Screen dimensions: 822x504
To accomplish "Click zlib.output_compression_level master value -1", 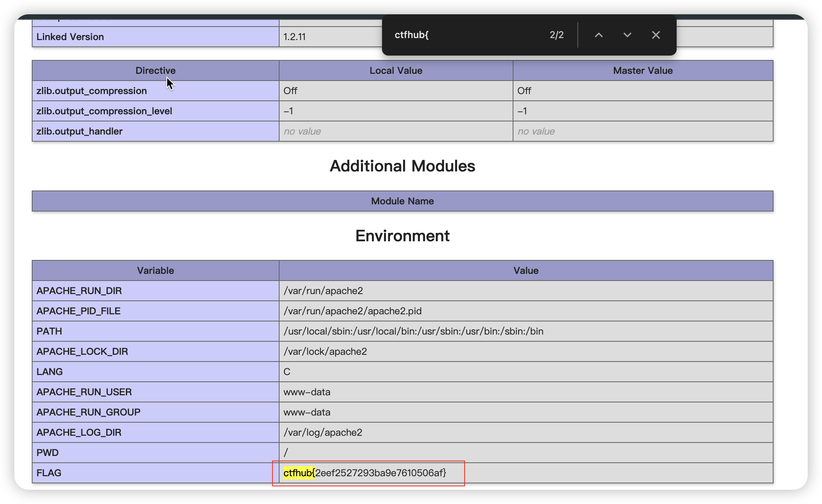I will click(522, 111).
